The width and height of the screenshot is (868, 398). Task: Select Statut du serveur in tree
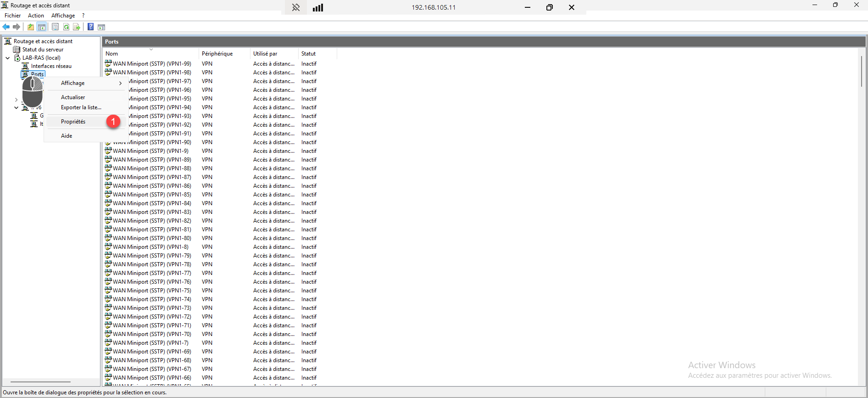point(43,50)
